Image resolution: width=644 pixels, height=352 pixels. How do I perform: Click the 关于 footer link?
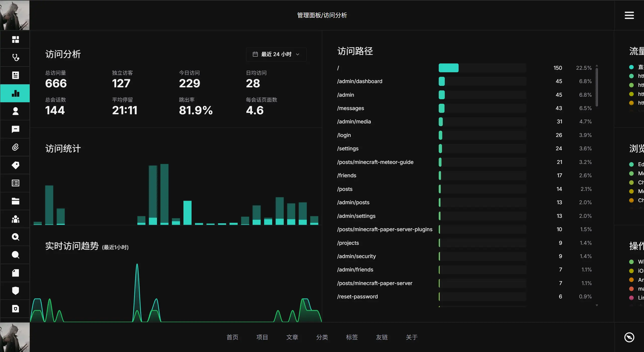(x=412, y=337)
